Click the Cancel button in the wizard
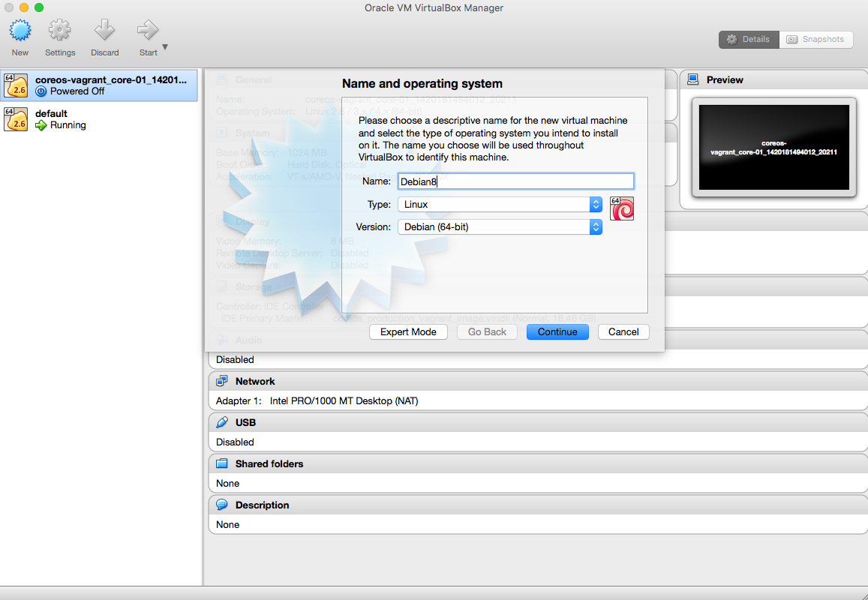868x600 pixels. click(623, 331)
